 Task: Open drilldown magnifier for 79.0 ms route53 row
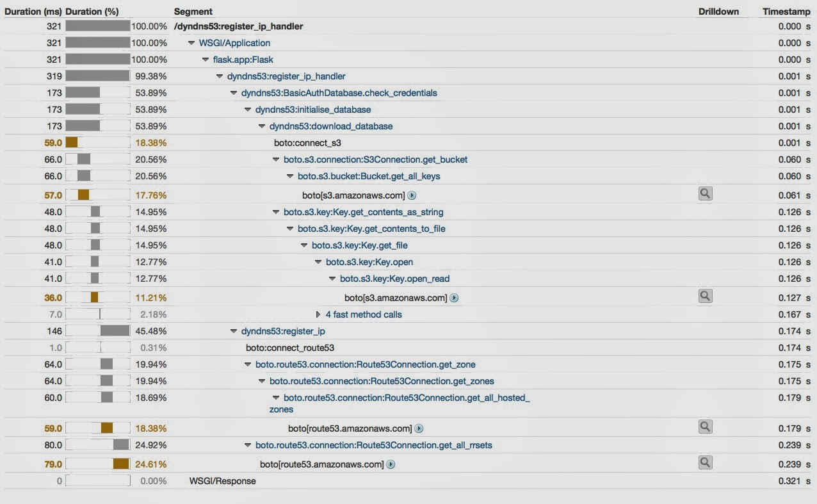(x=705, y=463)
